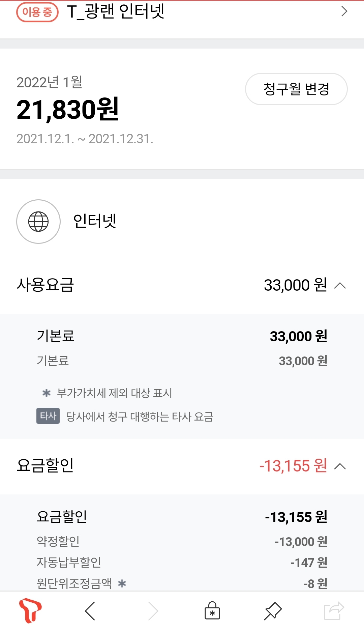
Task: Tap the 이용 중 status badge
Action: click(37, 12)
